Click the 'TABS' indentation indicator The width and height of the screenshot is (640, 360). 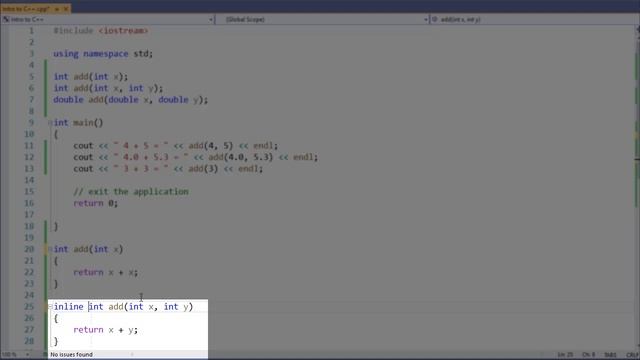tap(610, 355)
